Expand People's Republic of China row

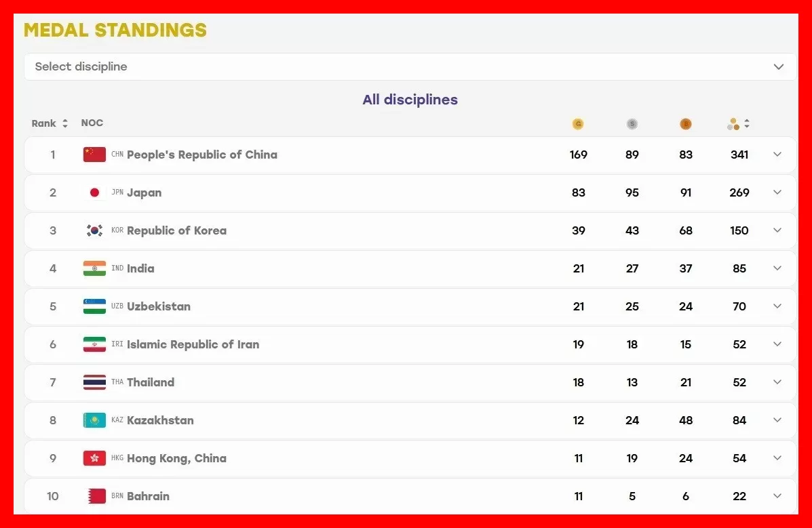[x=777, y=155]
